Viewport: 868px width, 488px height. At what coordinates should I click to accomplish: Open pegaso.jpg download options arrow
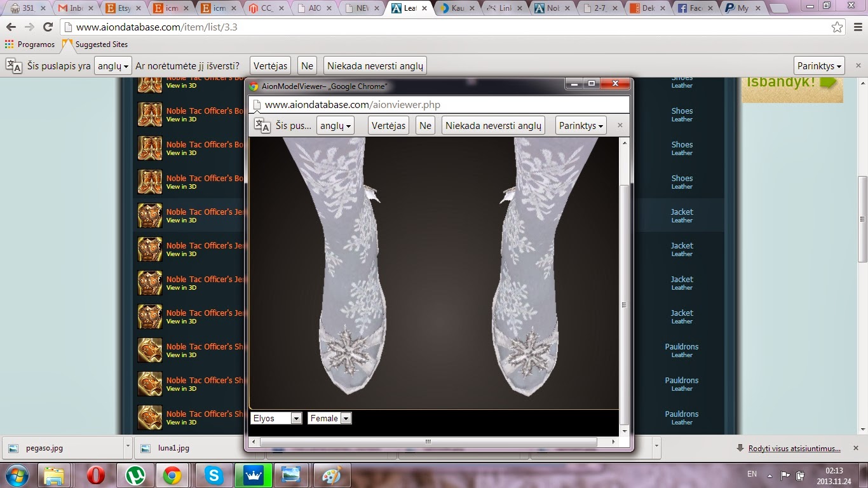[x=128, y=447]
